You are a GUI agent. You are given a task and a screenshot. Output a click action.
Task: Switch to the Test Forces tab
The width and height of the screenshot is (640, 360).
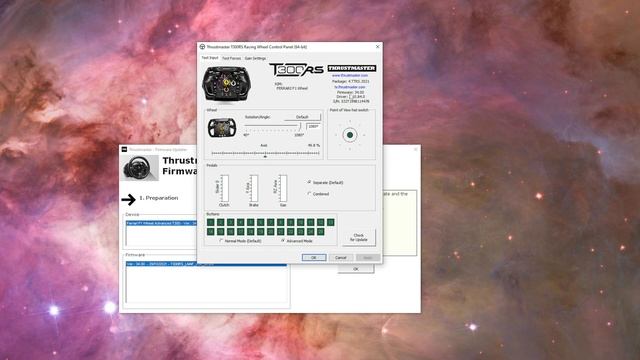click(231, 58)
